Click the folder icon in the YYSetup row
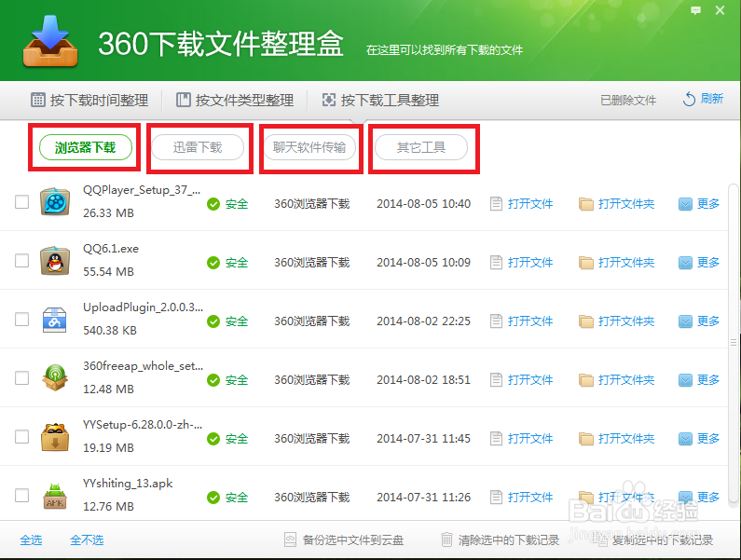741x560 pixels. pos(586,439)
